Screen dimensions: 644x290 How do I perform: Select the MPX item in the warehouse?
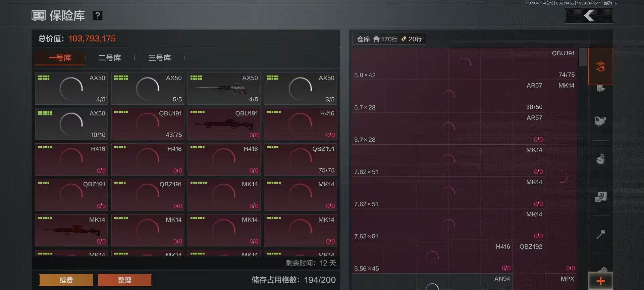561,282
